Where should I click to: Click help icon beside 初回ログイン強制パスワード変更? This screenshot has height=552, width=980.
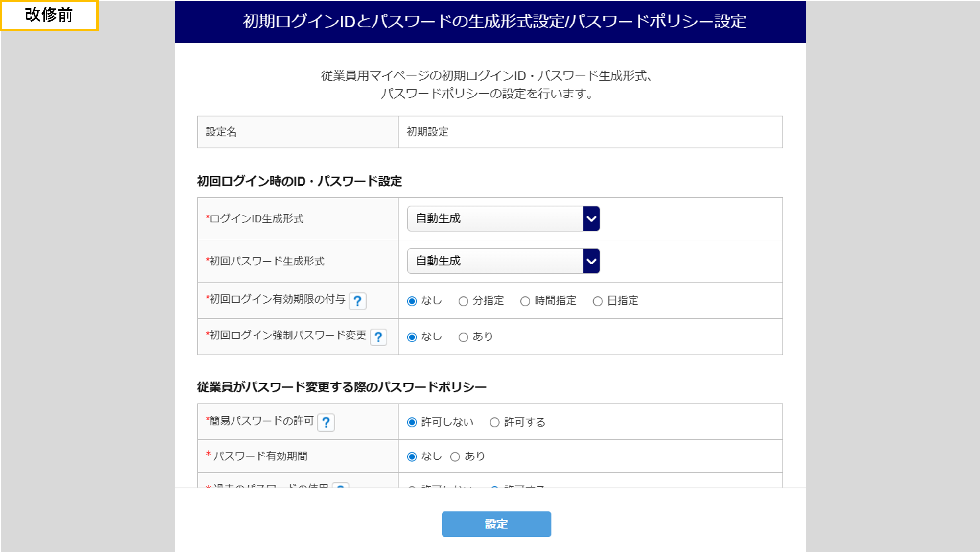pyautogui.click(x=378, y=337)
